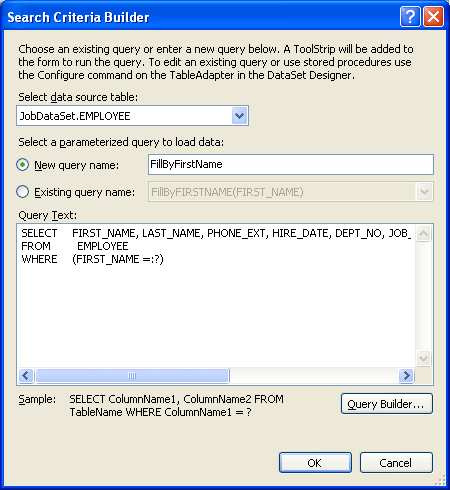This screenshot has height=490, width=450.
Task: Click the Cancel button
Action: pos(396,462)
